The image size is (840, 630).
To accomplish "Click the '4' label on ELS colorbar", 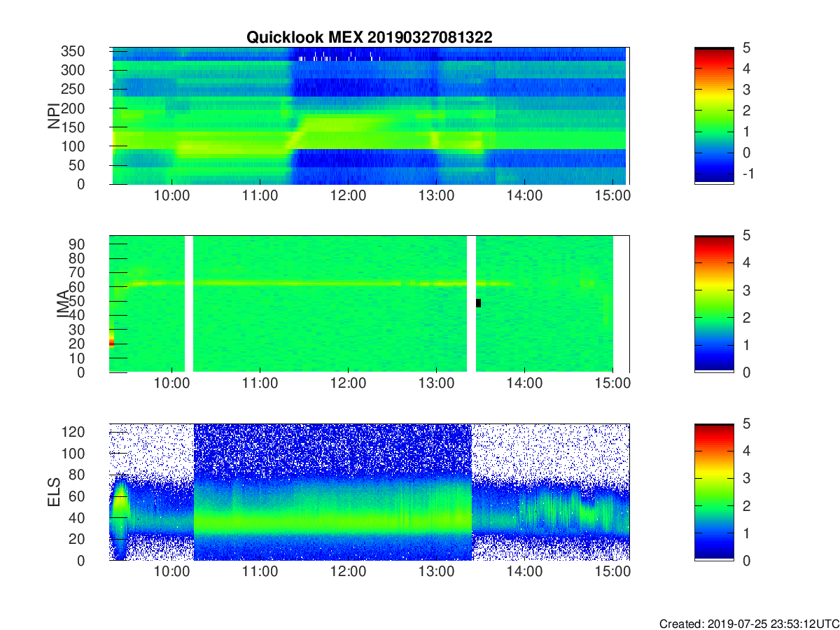I will coord(746,451).
